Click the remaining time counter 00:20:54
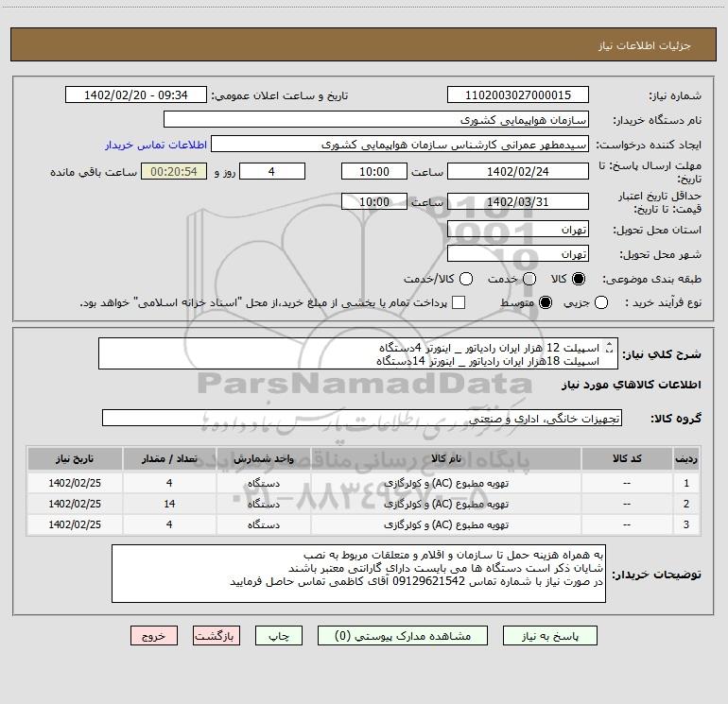 174,171
